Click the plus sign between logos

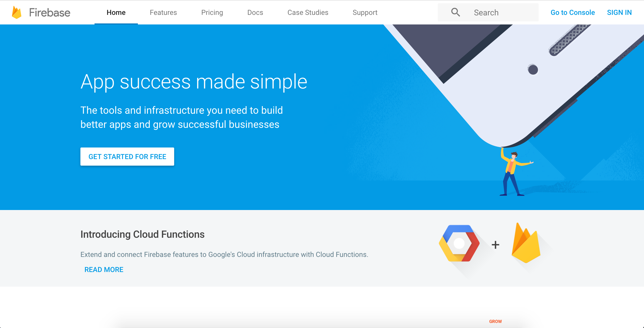point(495,245)
